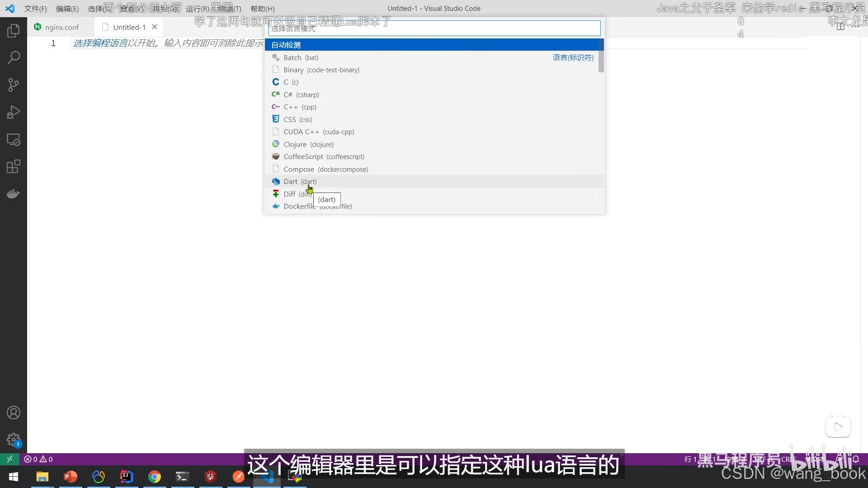Switch to the nginx.conf tab
Screen dimensions: 868x488
coord(61,27)
